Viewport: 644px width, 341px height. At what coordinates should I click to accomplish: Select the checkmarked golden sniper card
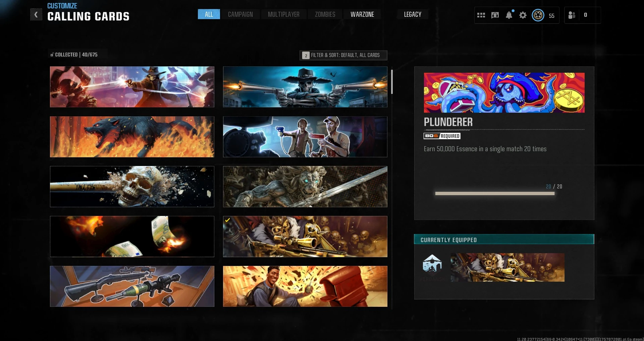tap(305, 237)
